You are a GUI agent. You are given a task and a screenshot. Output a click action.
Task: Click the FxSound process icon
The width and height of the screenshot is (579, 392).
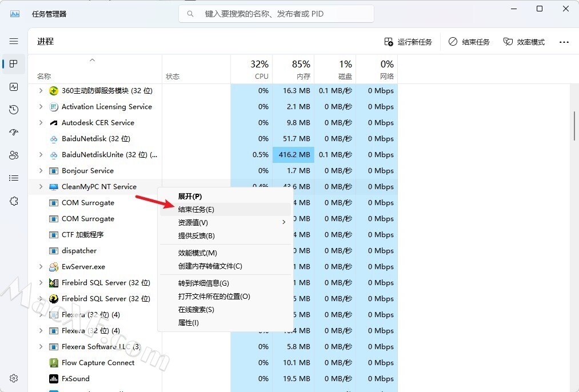tap(54, 379)
